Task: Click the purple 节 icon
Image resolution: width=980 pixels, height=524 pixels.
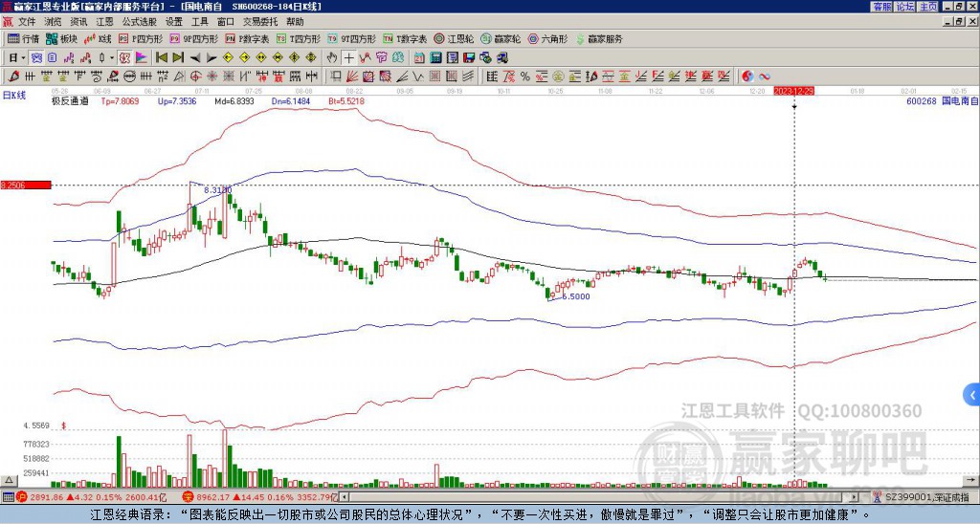Action: coord(381,58)
